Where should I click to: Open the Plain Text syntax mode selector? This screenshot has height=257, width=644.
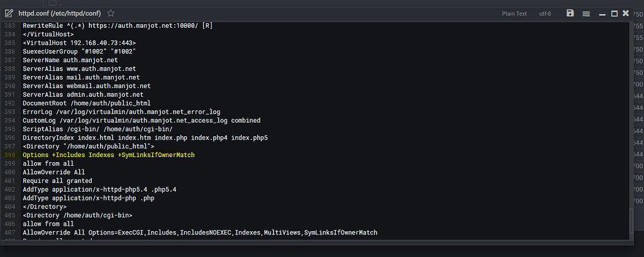pos(514,14)
